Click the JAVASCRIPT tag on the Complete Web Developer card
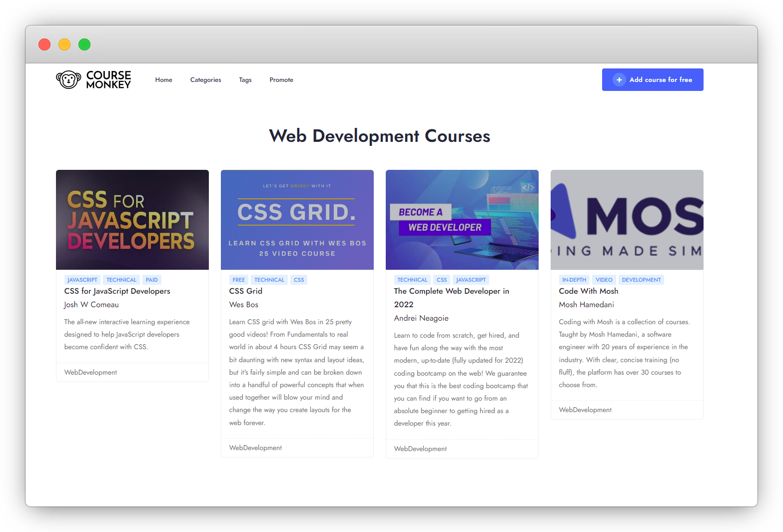The height and width of the screenshot is (532, 783). click(x=471, y=280)
